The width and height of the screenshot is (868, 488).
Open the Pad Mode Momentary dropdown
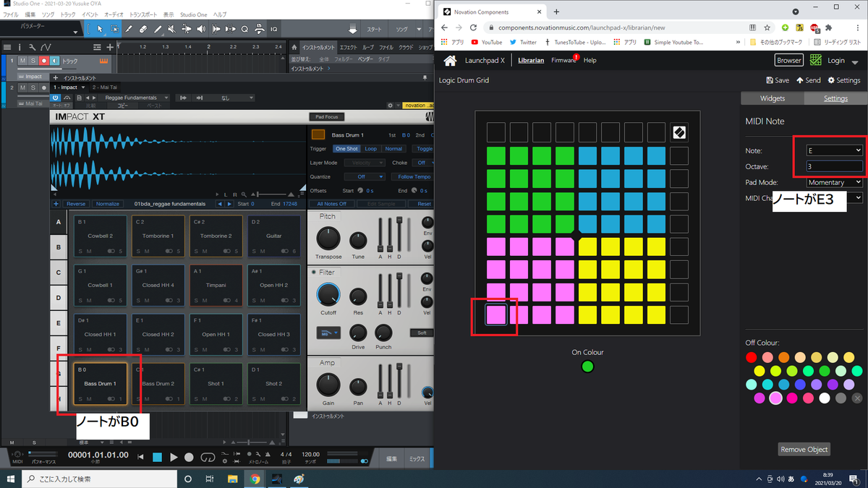point(835,182)
